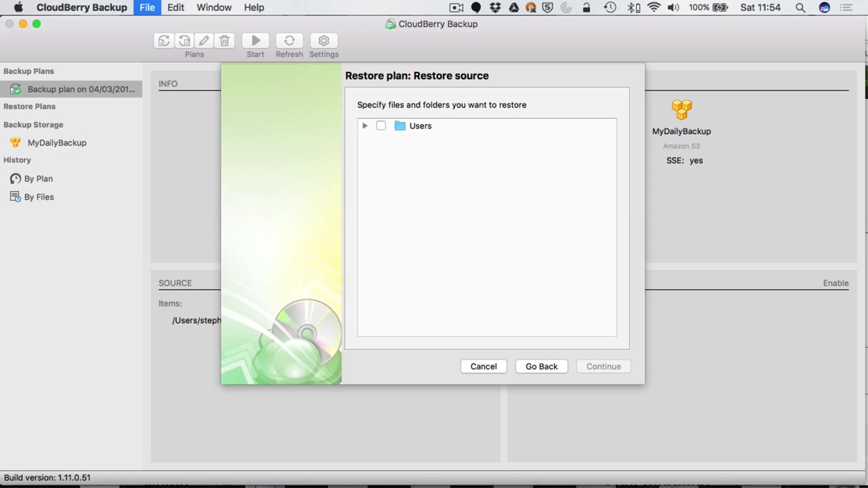Click the new backup plan toolbar icon
The width and height of the screenshot is (868, 488).
pyautogui.click(x=164, y=41)
